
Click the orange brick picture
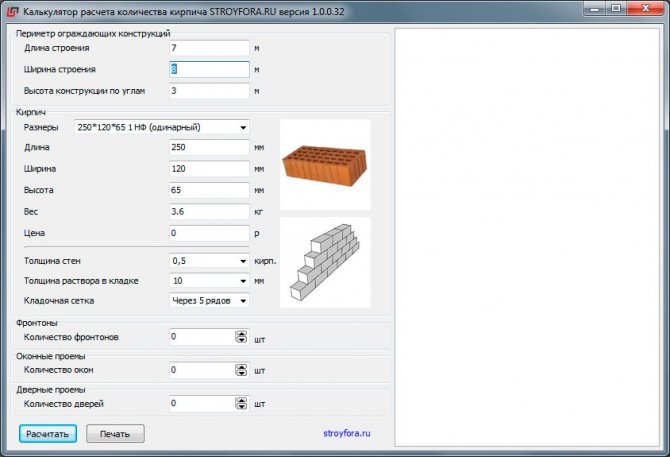[x=325, y=164]
